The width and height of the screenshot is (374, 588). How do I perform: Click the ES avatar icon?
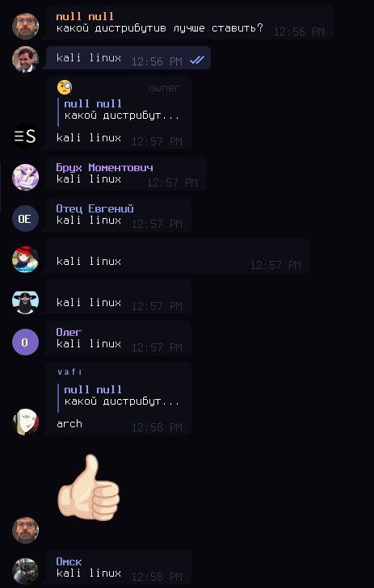click(25, 136)
